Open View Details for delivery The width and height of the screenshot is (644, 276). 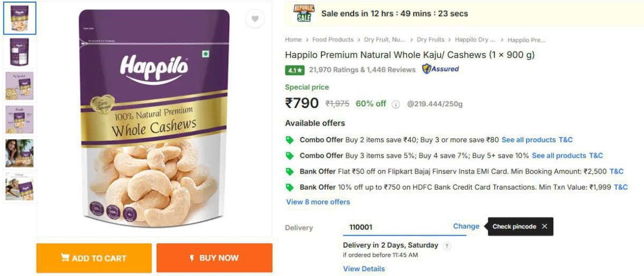[364, 269]
